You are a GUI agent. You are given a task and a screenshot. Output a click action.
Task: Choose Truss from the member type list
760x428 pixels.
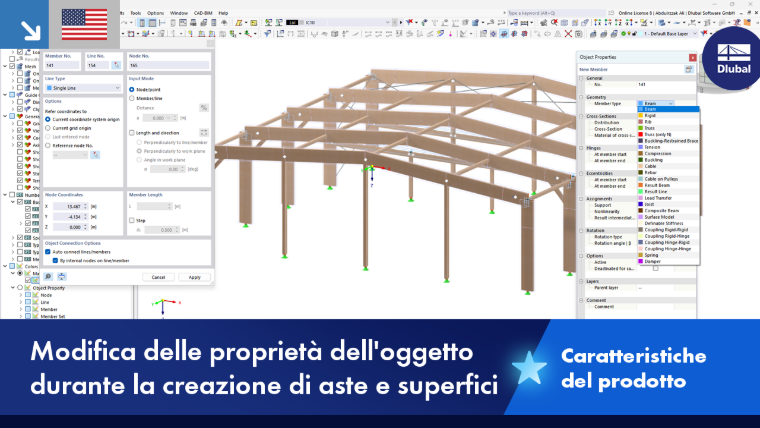(668, 128)
